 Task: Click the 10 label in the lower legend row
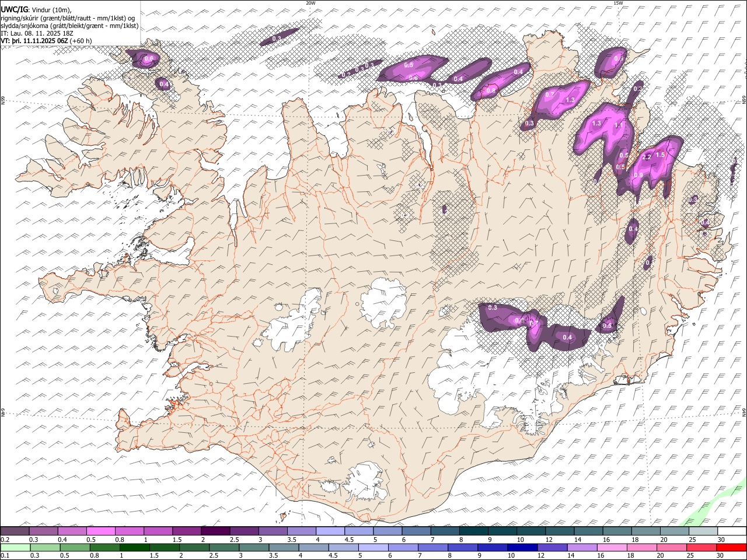tap(511, 555)
